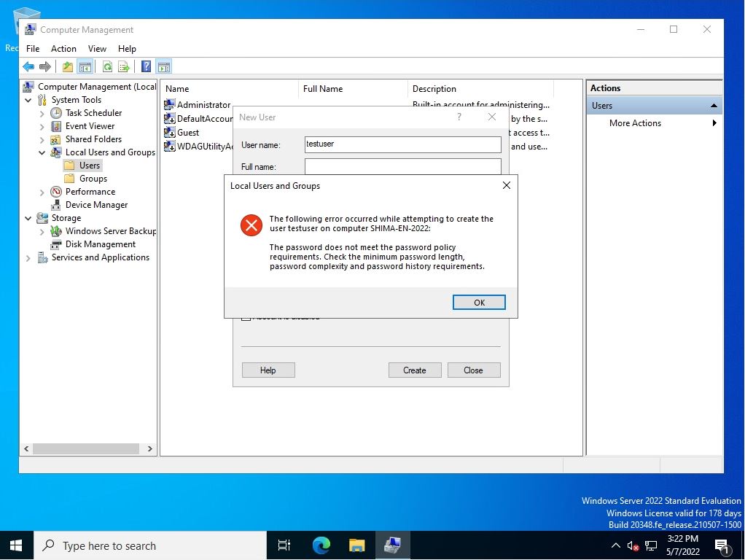
Task: Collapse the Users actions section arrow
Action: [x=714, y=106]
